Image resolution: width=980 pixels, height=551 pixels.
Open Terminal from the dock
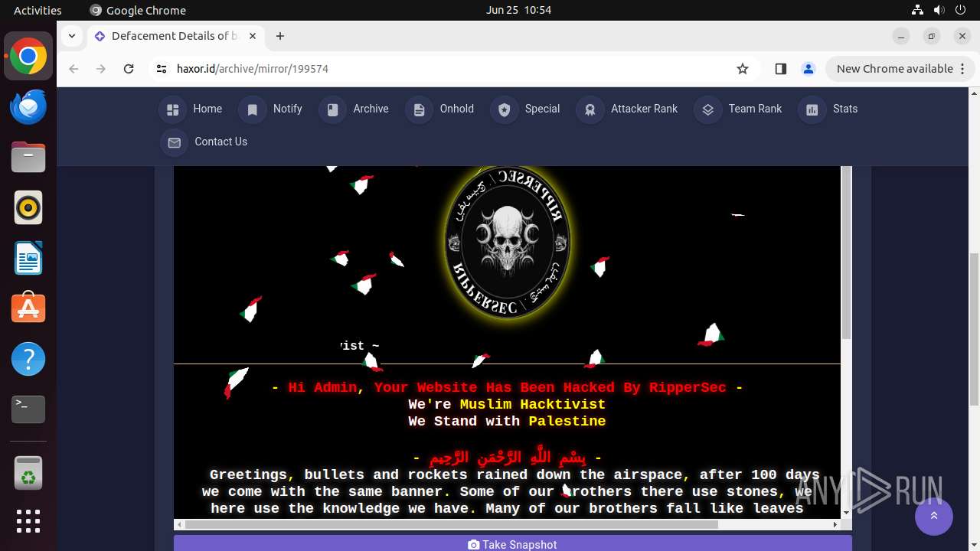(x=28, y=410)
